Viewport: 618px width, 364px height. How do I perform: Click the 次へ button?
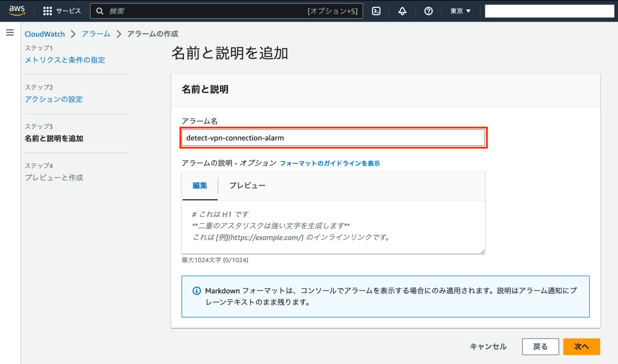(x=581, y=346)
